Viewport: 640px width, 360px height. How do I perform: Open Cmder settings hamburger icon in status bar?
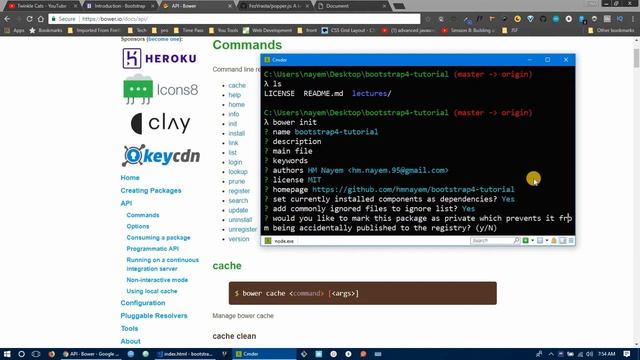[x=571, y=241]
